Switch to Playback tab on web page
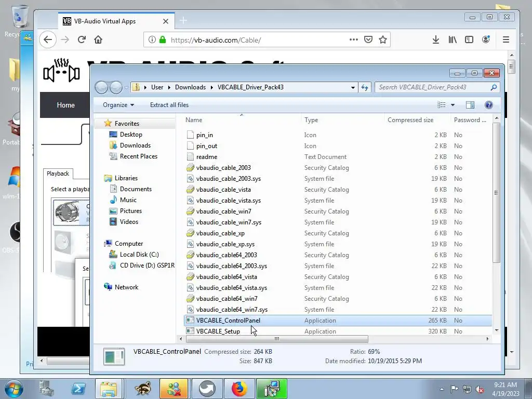Screen dimensions: 532x399 pyautogui.click(x=58, y=174)
